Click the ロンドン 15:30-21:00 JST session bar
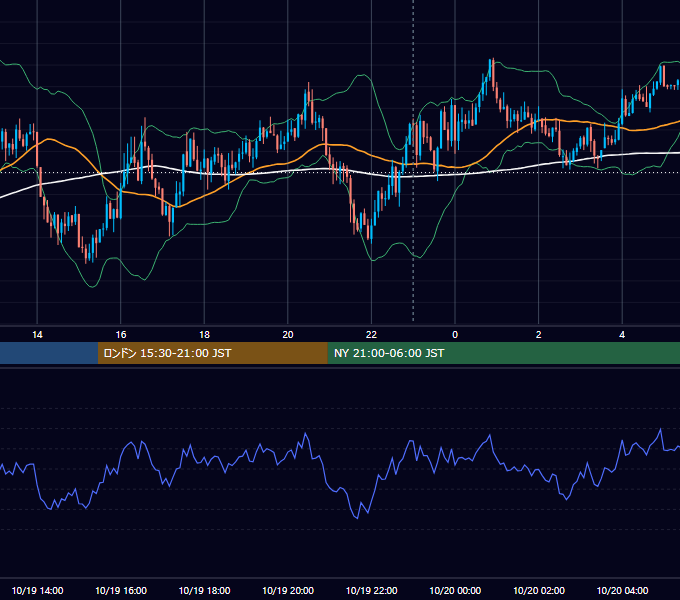This screenshot has height=600, width=680. click(212, 353)
